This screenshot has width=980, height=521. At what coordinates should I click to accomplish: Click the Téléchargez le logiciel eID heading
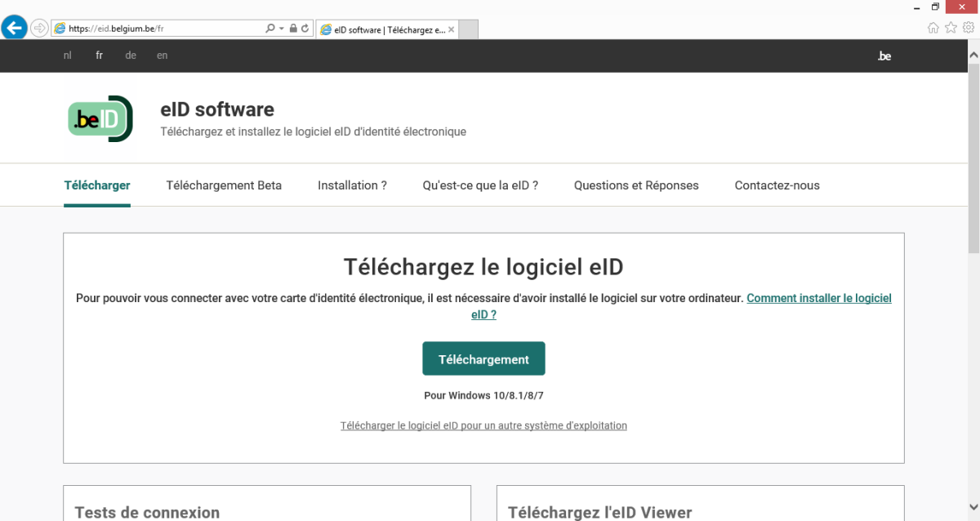tap(483, 267)
